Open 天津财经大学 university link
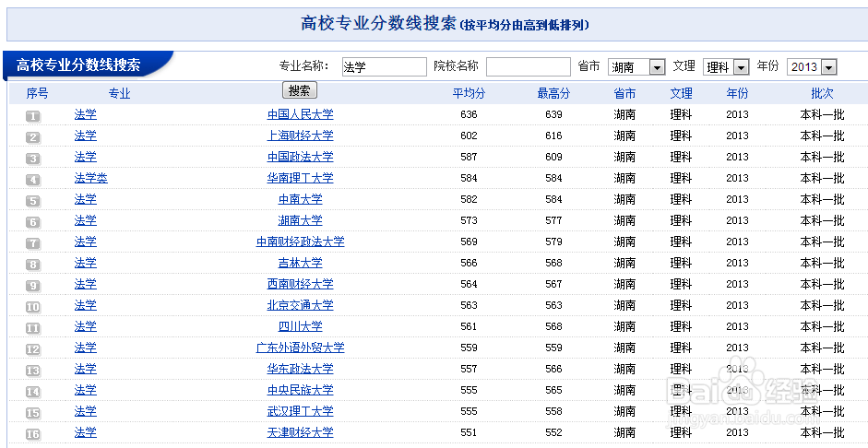Screen dimensions: 868x448 click(x=300, y=432)
